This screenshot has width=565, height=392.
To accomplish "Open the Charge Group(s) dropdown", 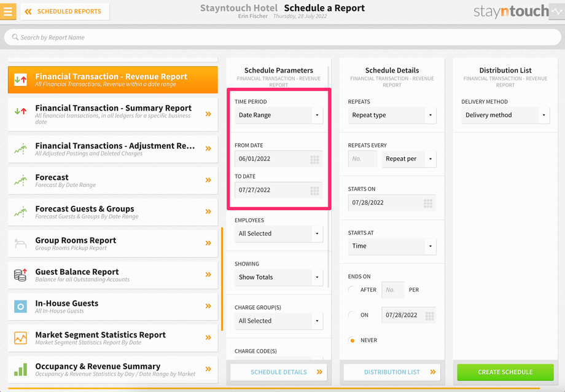I will coord(279,321).
